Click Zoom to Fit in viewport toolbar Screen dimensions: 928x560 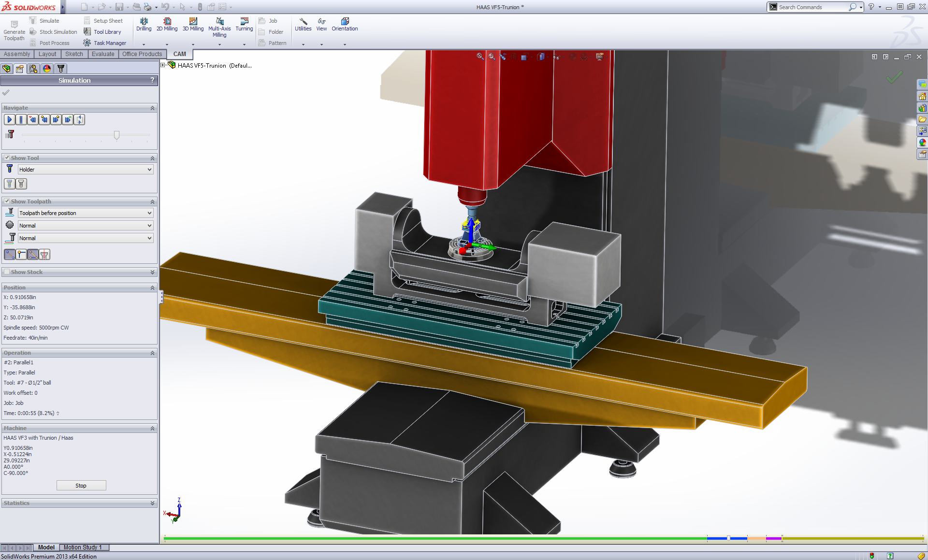[x=480, y=57]
